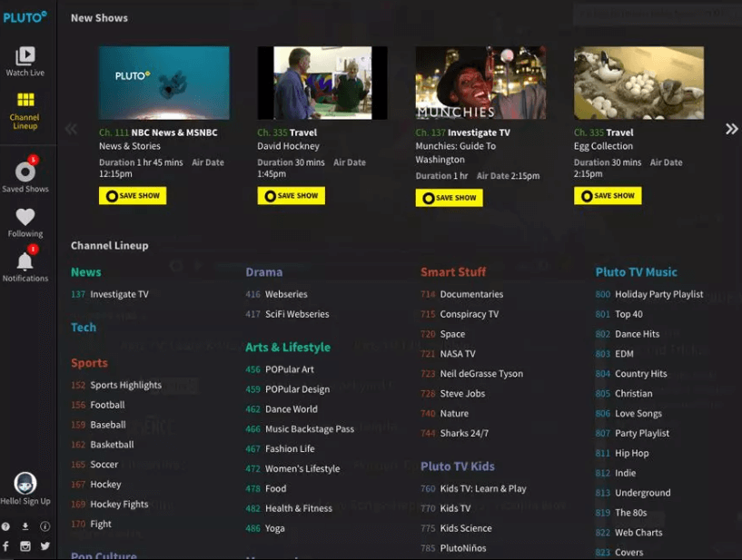Click the download icon in sidebar
The height and width of the screenshot is (560, 742).
pyautogui.click(x=25, y=526)
